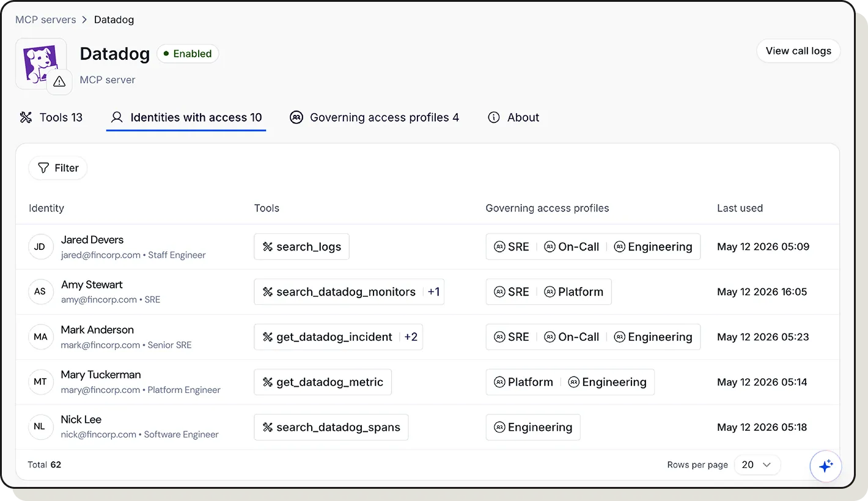Click Engineering profile in Jared Devers row
The height and width of the screenshot is (501, 868).
pos(653,247)
